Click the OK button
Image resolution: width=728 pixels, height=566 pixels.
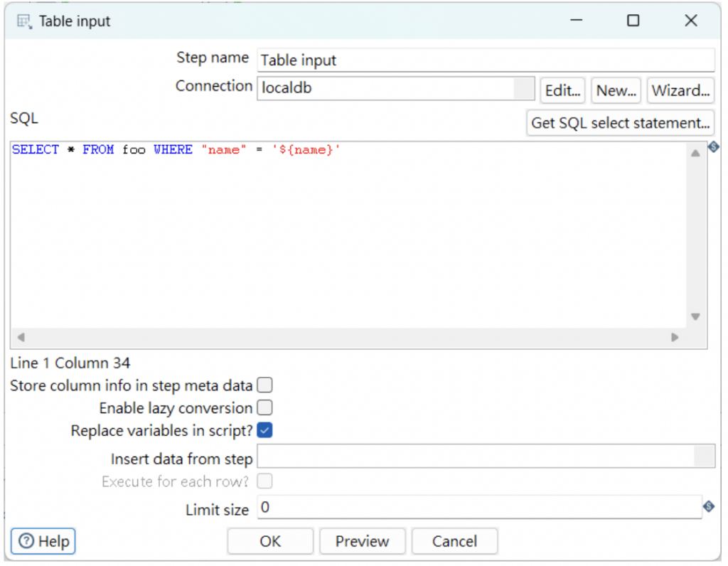pyautogui.click(x=270, y=541)
